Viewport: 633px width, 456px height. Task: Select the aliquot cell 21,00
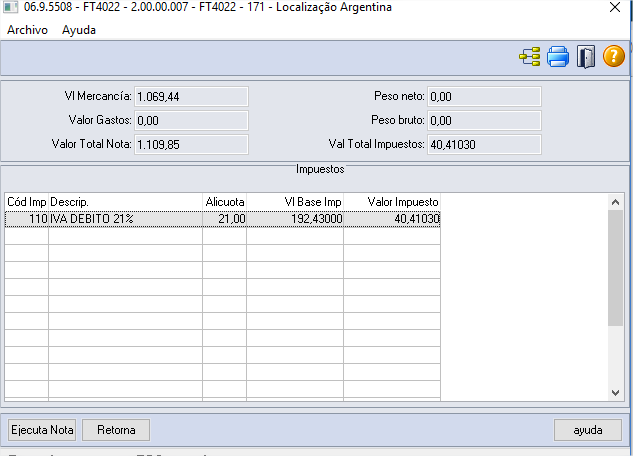(x=224, y=219)
